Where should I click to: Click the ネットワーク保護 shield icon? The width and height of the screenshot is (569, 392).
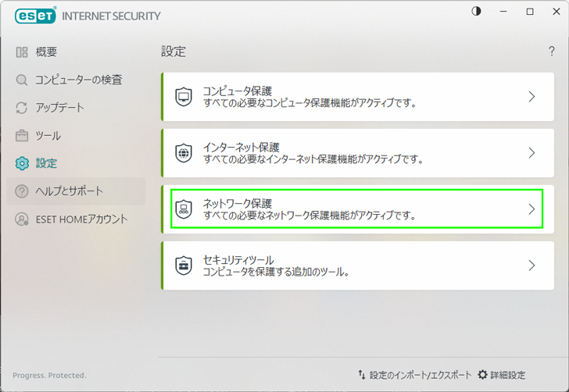[184, 209]
